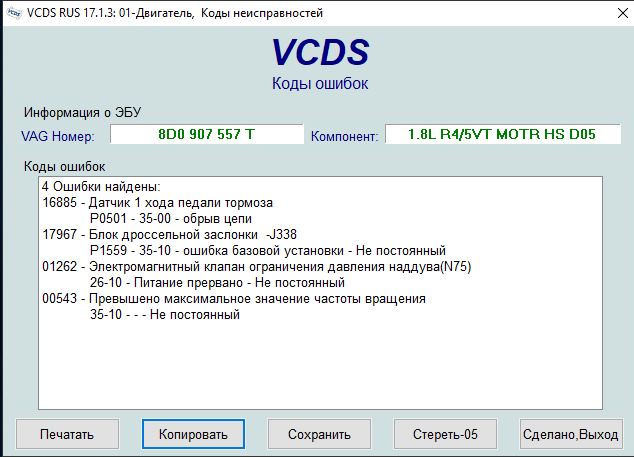Save fault codes with Сохранить
The image size is (634, 457).
(319, 434)
